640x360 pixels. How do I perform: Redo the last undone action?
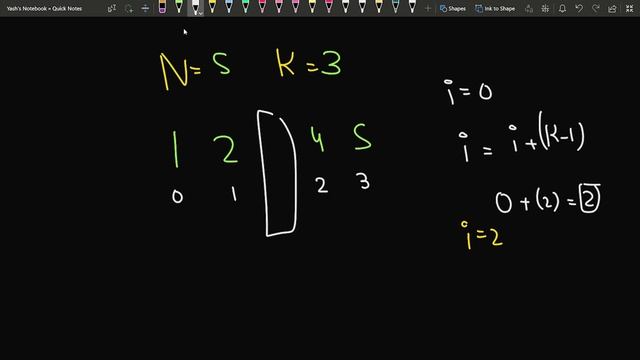tap(596, 8)
